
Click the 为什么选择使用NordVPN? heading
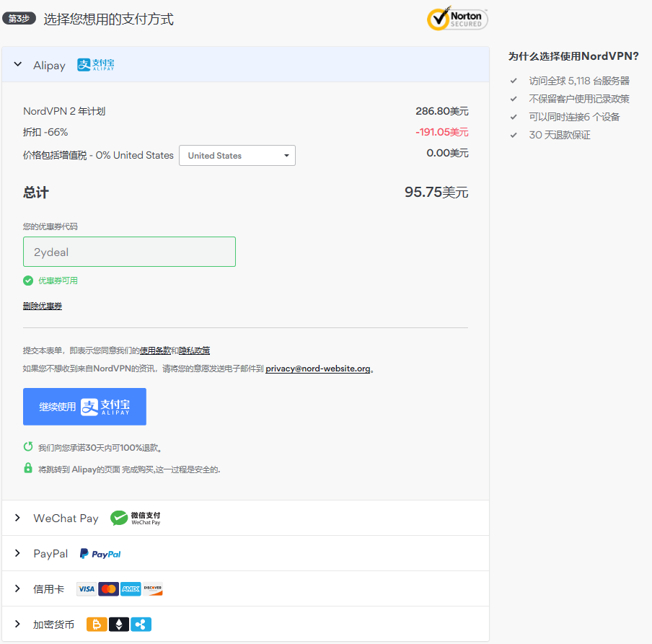point(573,56)
